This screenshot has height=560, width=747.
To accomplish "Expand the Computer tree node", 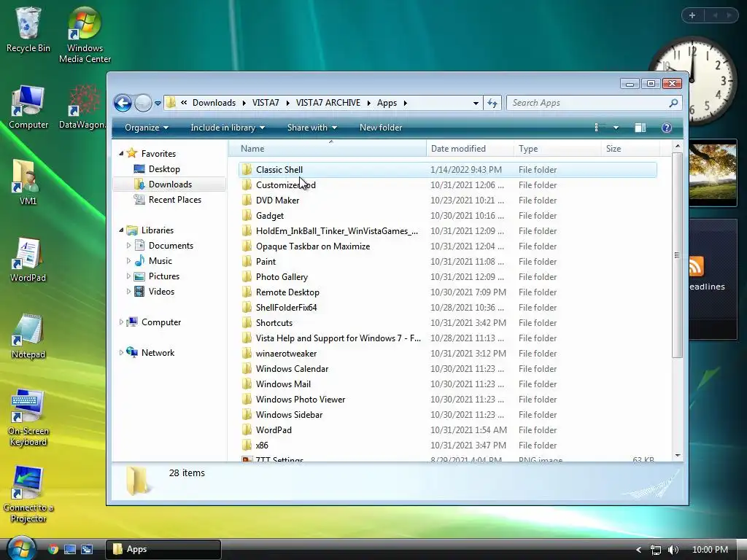I will [x=121, y=322].
